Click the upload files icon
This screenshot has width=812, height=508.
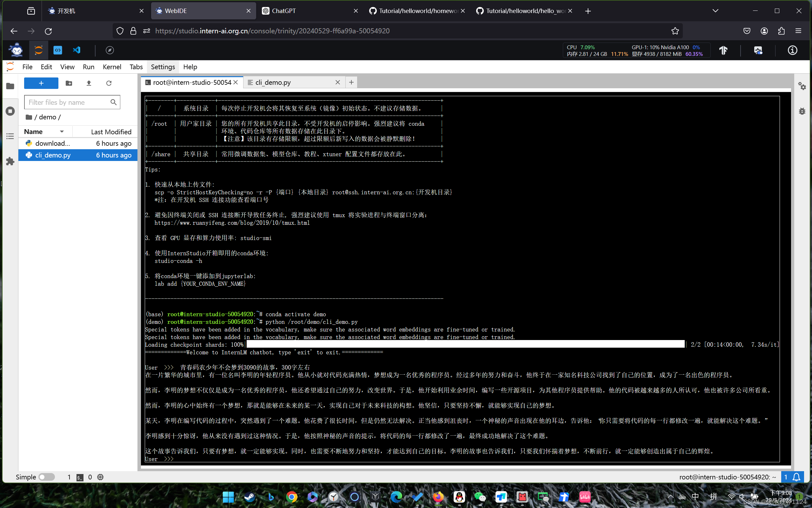coord(89,83)
